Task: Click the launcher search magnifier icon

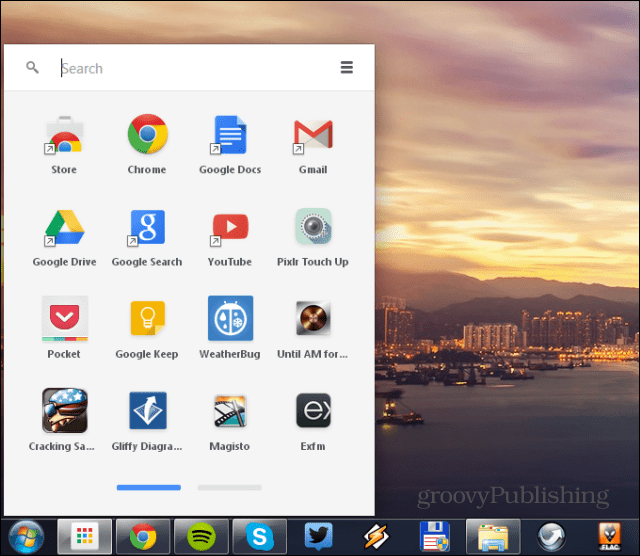Action: click(x=32, y=67)
